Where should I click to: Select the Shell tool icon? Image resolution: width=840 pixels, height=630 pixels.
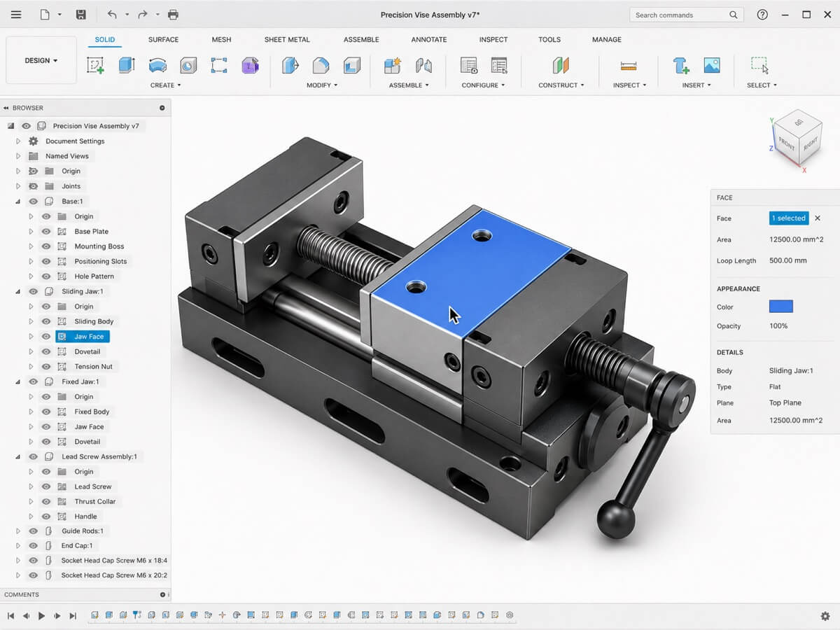352,66
